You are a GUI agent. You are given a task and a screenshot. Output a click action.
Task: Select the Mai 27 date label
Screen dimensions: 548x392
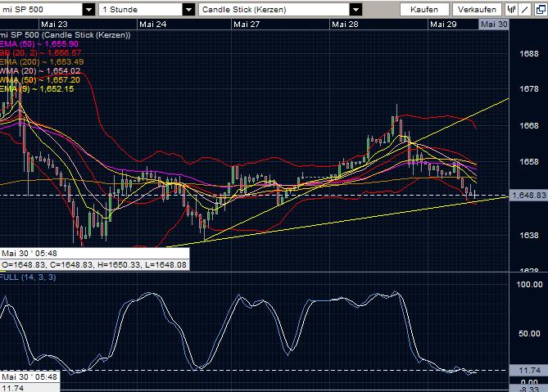click(247, 24)
